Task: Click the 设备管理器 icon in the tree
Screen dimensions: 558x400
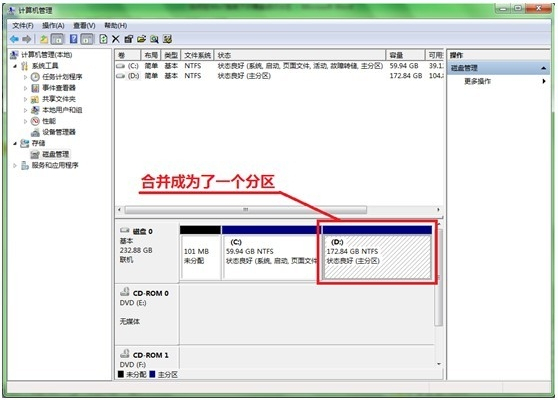Action: coord(35,132)
